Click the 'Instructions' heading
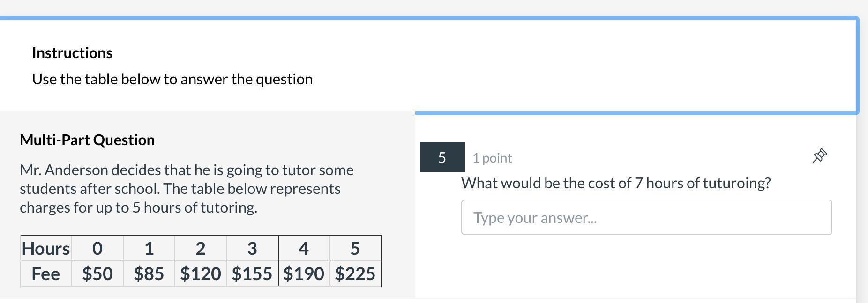Image resolution: width=868 pixels, height=303 pixels. point(72,53)
